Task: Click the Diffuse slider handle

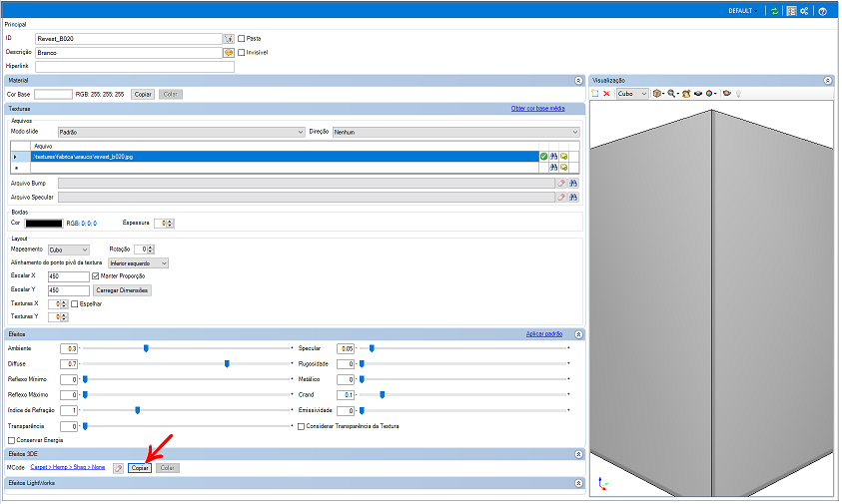Action: click(x=227, y=364)
